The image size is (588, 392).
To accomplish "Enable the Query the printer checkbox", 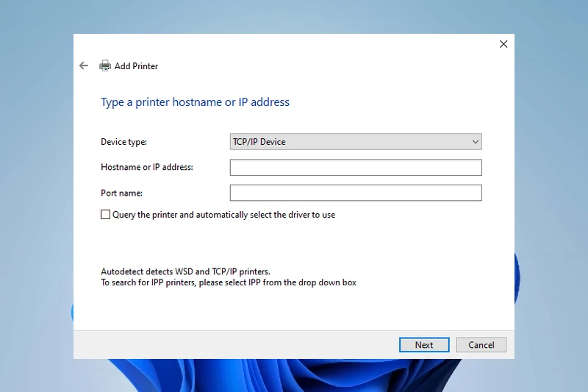I will (x=105, y=215).
